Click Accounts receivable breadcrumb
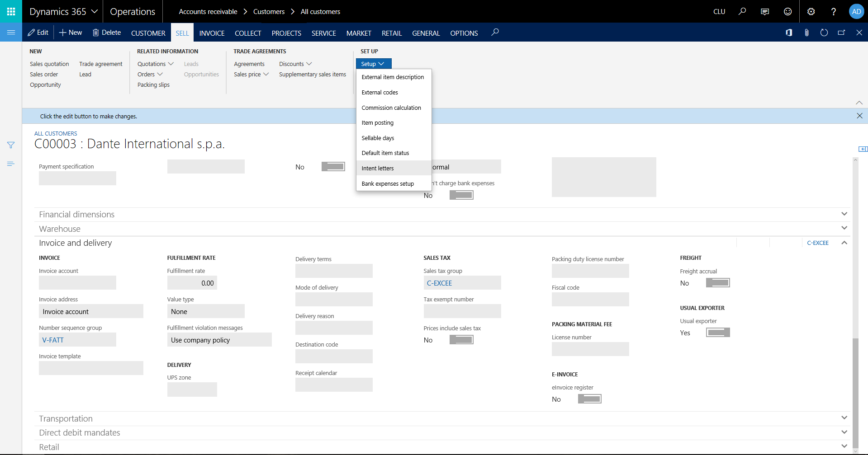The height and width of the screenshot is (455, 868). tap(208, 12)
